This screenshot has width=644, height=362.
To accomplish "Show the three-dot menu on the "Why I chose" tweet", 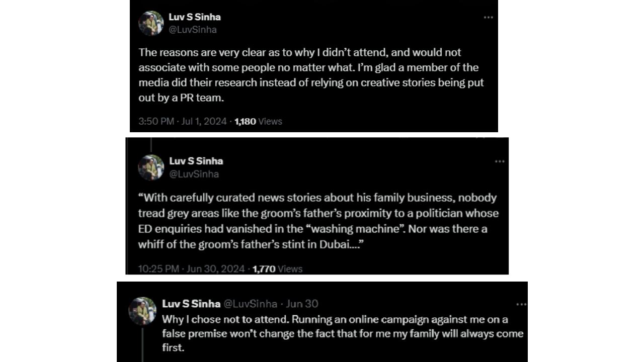I will 521,304.
